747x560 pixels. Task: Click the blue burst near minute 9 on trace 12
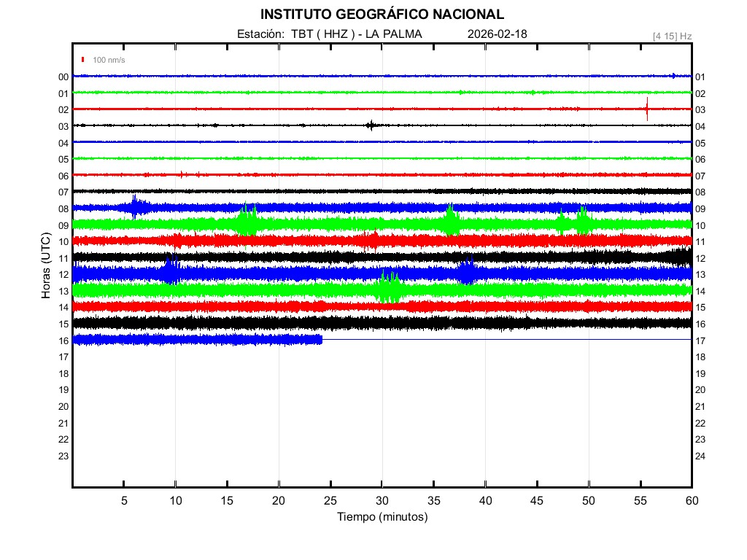(x=171, y=272)
